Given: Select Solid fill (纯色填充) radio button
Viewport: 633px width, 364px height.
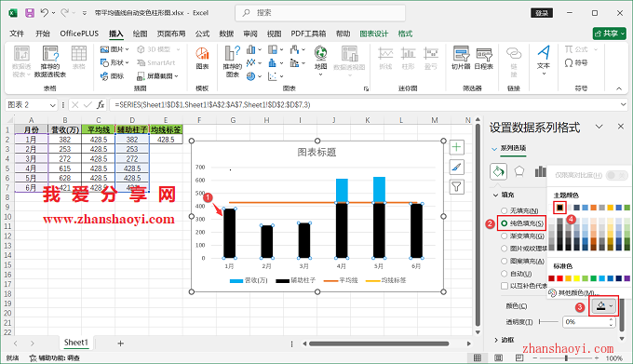Looking at the screenshot, I should 504,223.
